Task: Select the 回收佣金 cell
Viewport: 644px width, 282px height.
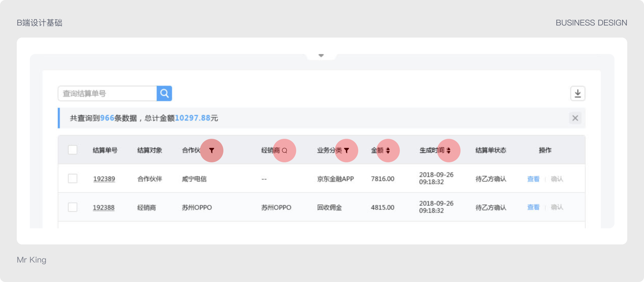Action: 329,208
